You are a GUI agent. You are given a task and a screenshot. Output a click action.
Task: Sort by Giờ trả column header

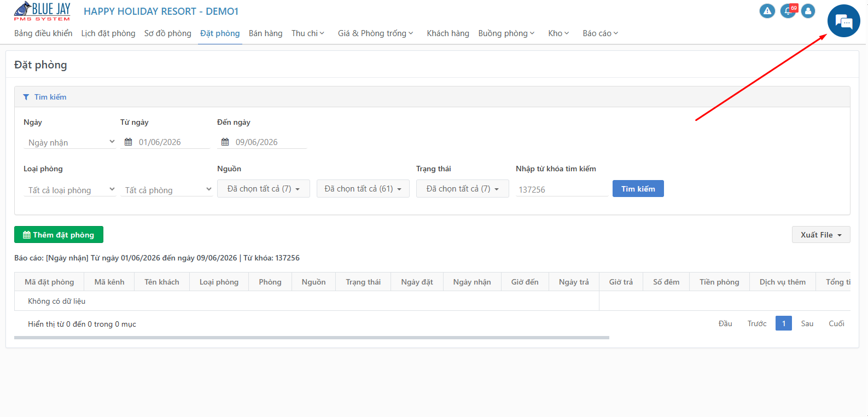click(621, 282)
